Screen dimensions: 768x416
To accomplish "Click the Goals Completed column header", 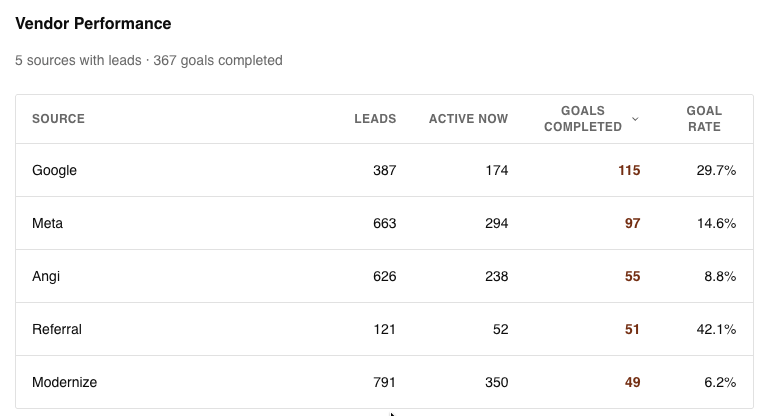I will [589, 119].
